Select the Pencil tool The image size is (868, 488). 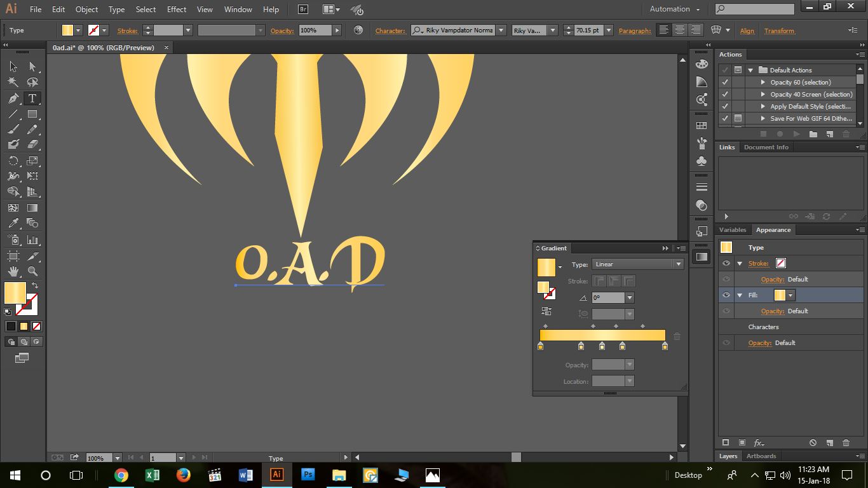tap(32, 130)
